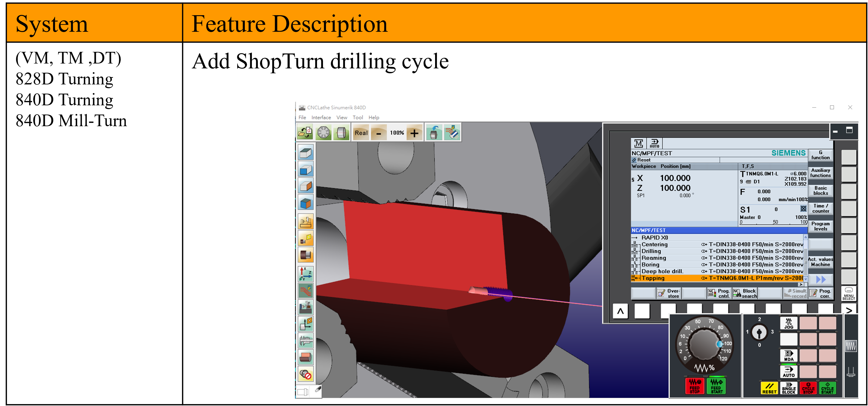This screenshot has width=868, height=406.
Task: Select the Boring program line
Action: pos(717,265)
